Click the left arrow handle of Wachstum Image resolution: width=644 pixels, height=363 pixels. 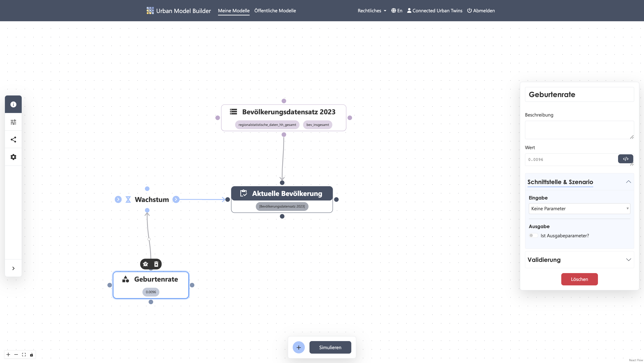click(118, 199)
